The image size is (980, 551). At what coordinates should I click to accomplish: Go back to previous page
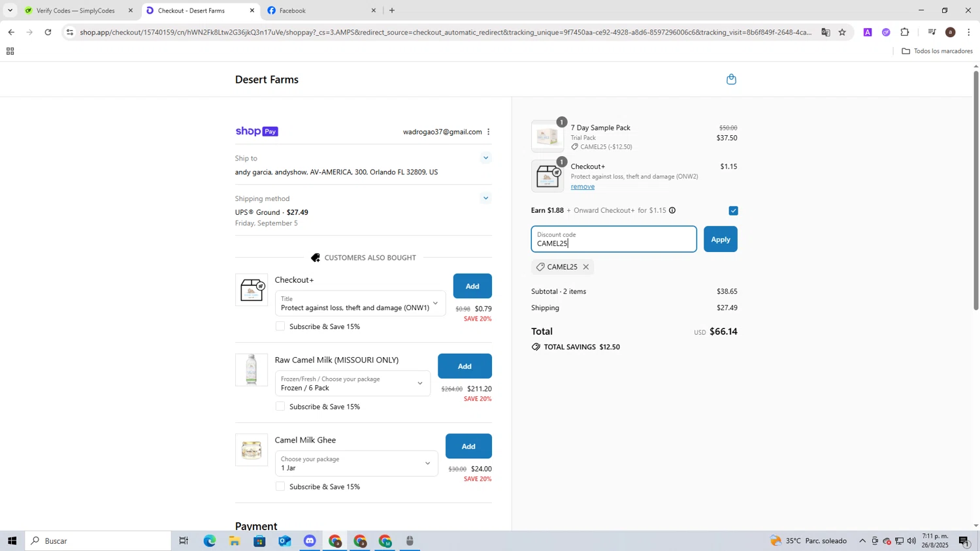pos(11,32)
